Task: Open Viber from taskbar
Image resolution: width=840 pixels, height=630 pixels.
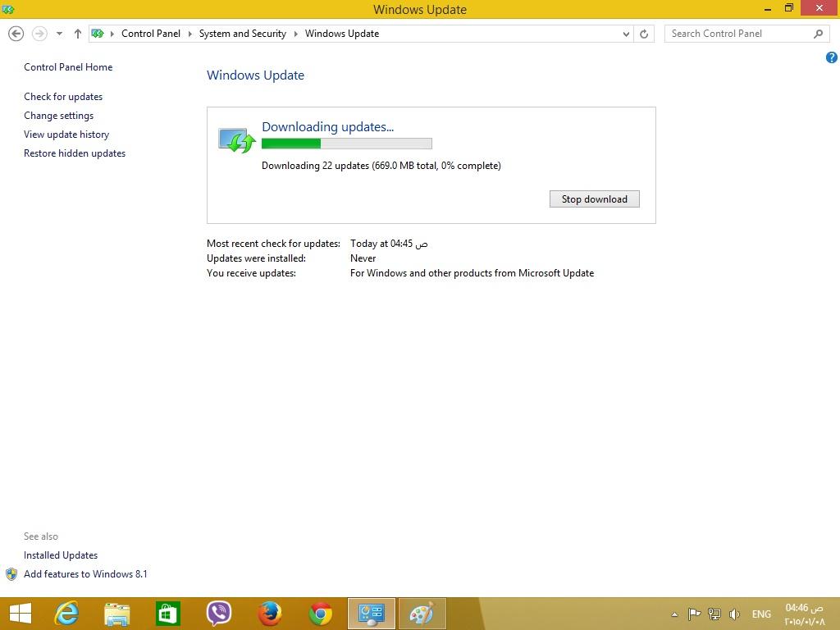Action: pos(218,614)
